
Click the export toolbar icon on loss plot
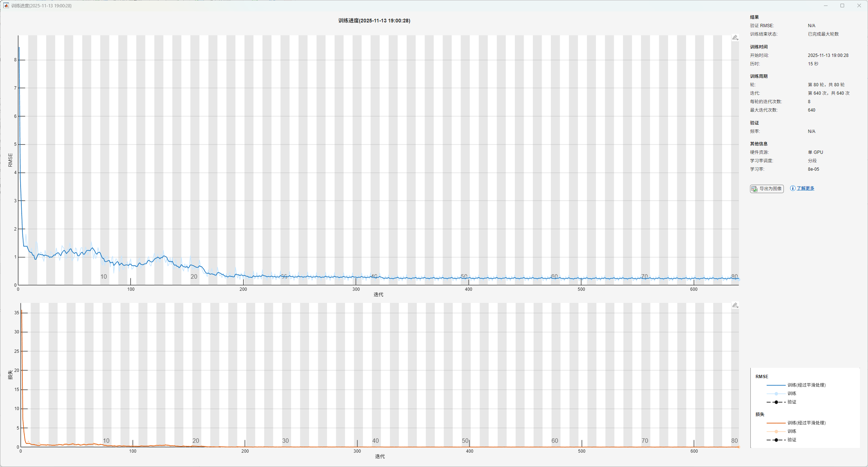(735, 305)
